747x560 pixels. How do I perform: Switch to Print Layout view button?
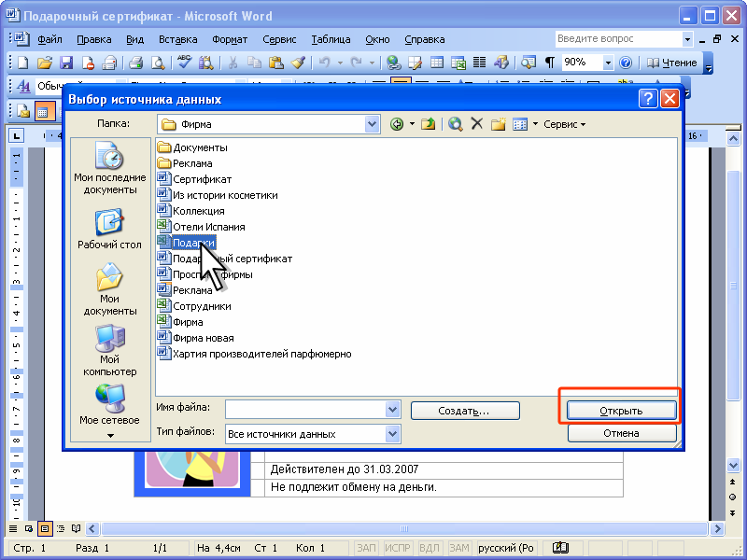point(45,528)
